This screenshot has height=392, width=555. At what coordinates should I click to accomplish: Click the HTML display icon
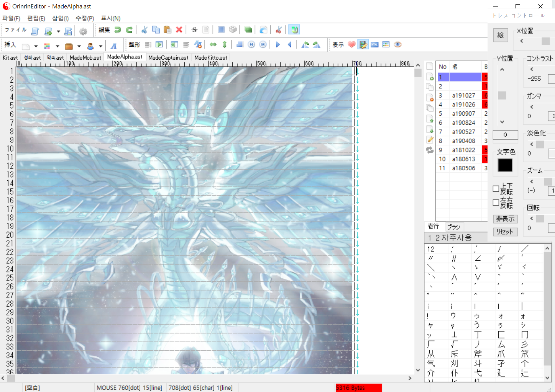[x=374, y=45]
